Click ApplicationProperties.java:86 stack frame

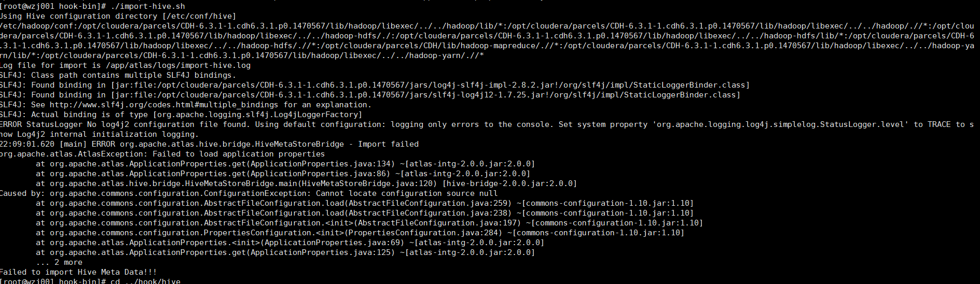coord(283,174)
